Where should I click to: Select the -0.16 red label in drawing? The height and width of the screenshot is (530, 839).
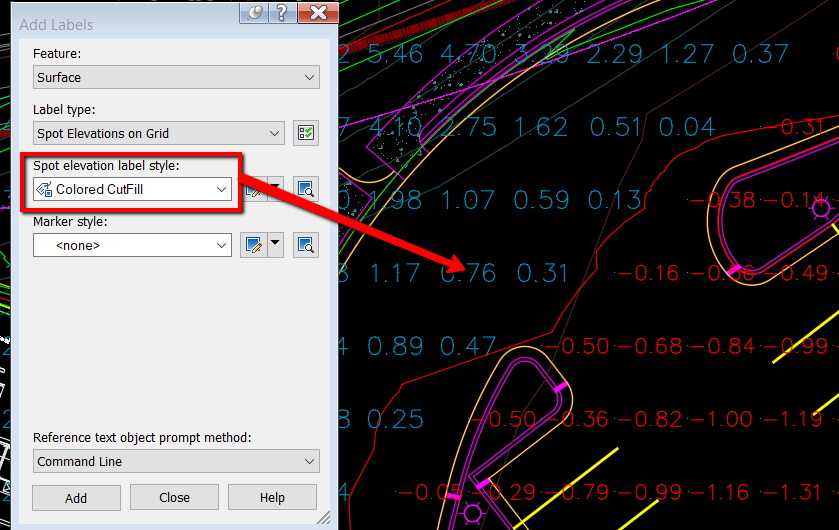click(649, 273)
